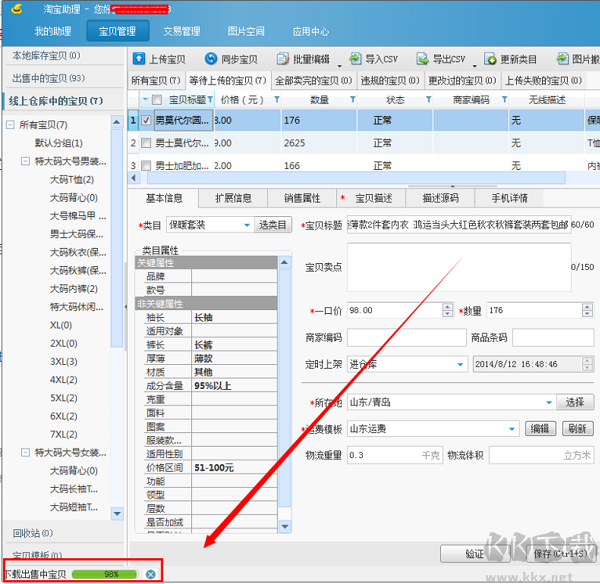Click the 选类目 button
The height and width of the screenshot is (584, 600).
click(x=273, y=225)
